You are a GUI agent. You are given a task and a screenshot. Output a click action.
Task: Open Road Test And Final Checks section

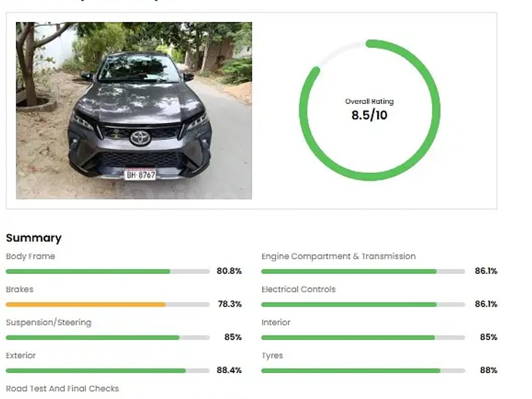click(x=63, y=388)
